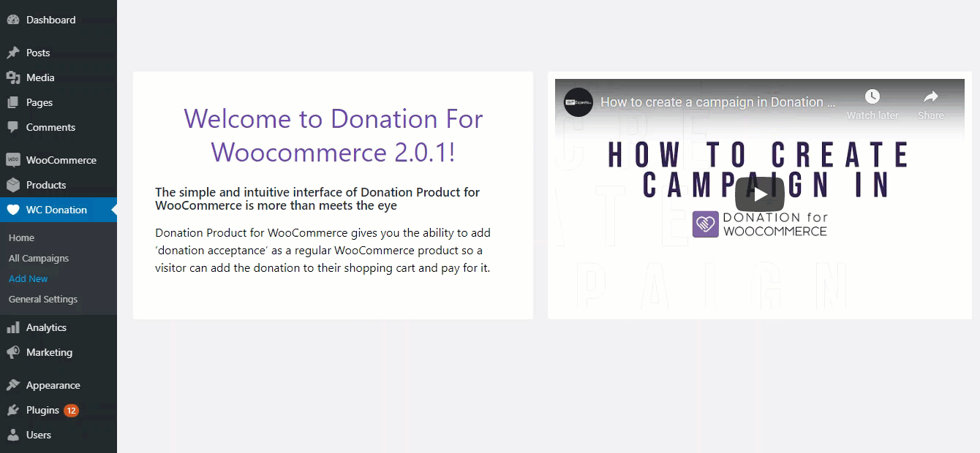Click the bold intro subtitle about simple interface
Image resolution: width=980 pixels, height=453 pixels.
[317, 199]
